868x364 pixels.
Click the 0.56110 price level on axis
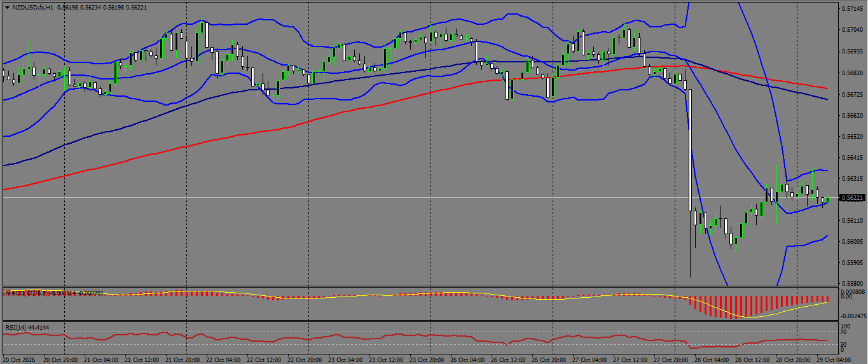click(x=852, y=221)
